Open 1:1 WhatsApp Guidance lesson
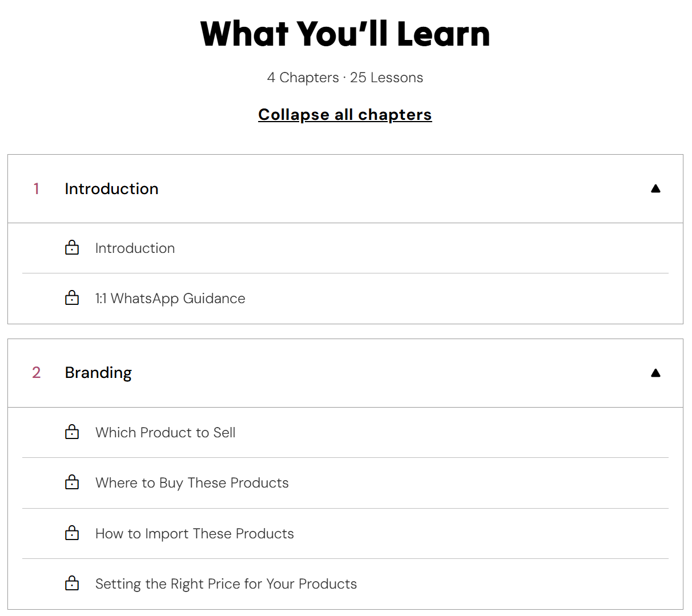This screenshot has height=616, width=692. 170,299
